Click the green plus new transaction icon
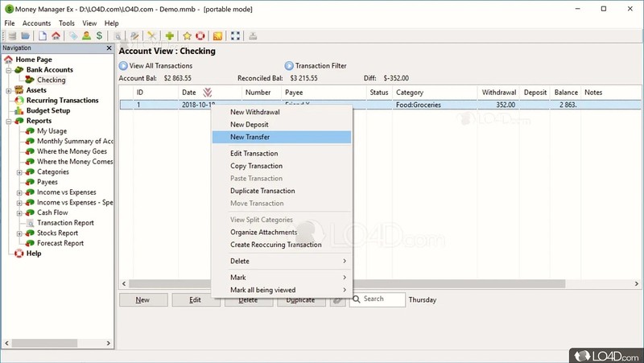Viewport: 644px width, 363px height. click(170, 36)
